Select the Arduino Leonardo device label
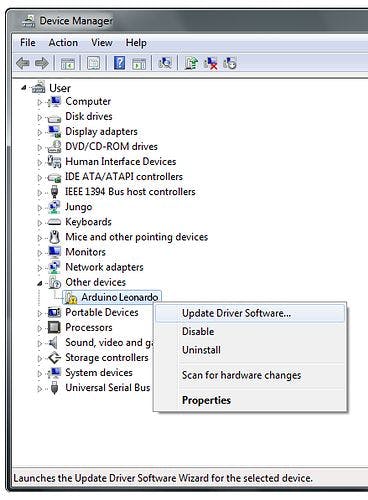This screenshot has height=500, width=368. pyautogui.click(x=120, y=297)
